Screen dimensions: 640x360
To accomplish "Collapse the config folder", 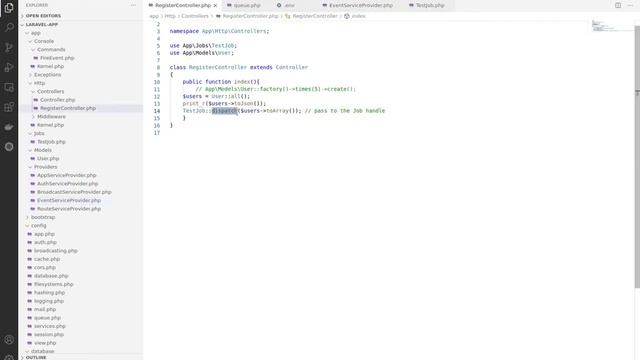I will [39, 226].
